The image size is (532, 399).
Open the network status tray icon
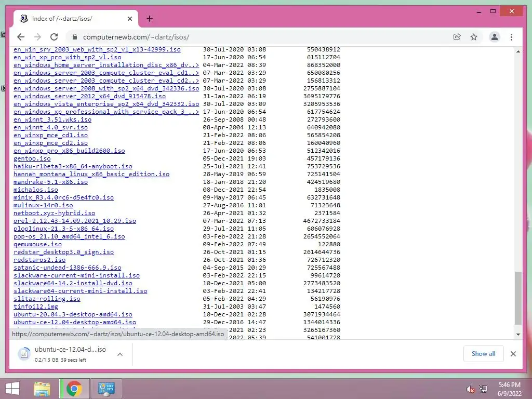tap(483, 389)
